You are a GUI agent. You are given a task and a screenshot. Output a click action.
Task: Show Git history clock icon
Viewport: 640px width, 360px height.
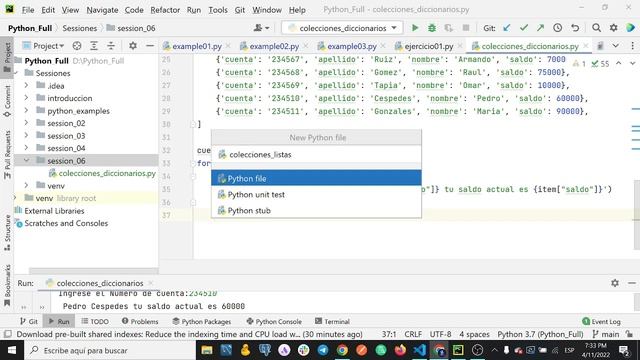point(558,28)
